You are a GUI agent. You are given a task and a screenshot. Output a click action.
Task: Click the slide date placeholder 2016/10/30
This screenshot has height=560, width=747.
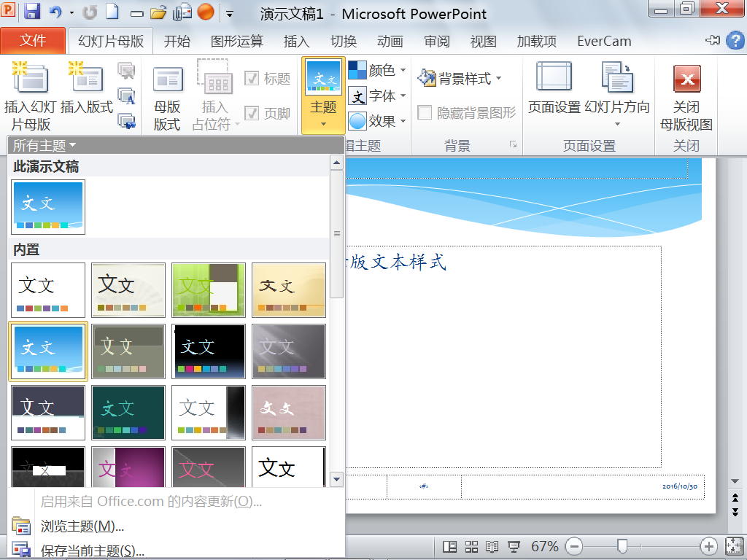coord(679,486)
